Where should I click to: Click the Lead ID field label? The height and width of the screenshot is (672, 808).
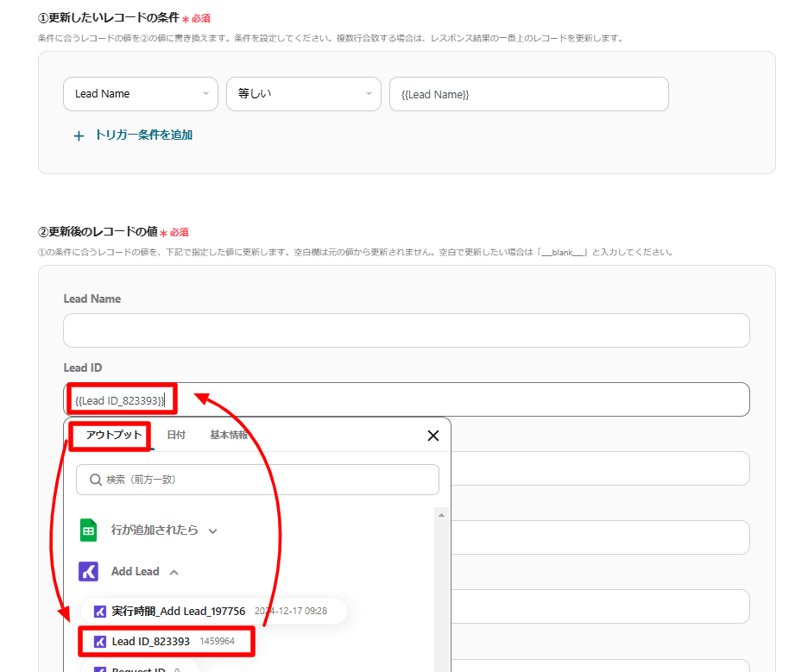[x=83, y=367]
